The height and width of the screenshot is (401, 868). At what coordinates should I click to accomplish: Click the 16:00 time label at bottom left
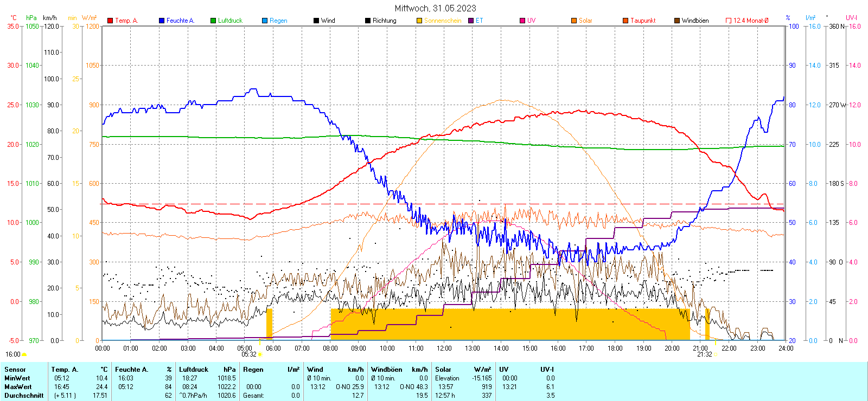[12, 354]
